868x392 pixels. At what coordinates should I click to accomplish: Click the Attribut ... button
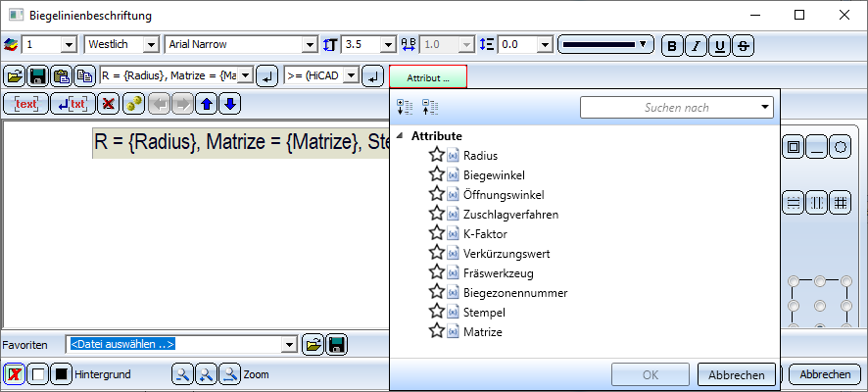(428, 77)
